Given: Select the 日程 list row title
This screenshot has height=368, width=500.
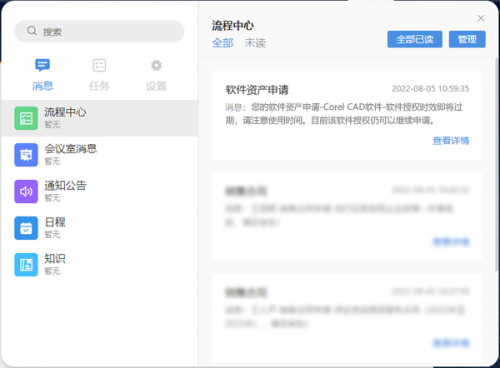Looking at the screenshot, I should point(55,222).
